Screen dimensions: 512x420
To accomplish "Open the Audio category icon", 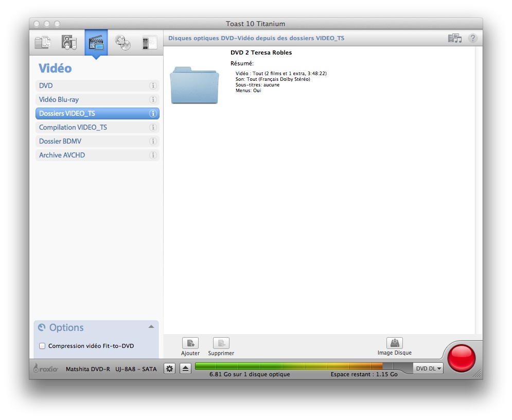I will [x=69, y=42].
